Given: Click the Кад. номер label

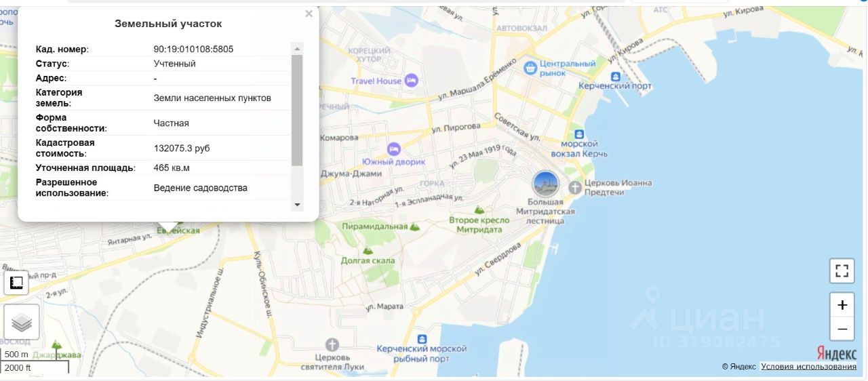Looking at the screenshot, I should tap(62, 49).
